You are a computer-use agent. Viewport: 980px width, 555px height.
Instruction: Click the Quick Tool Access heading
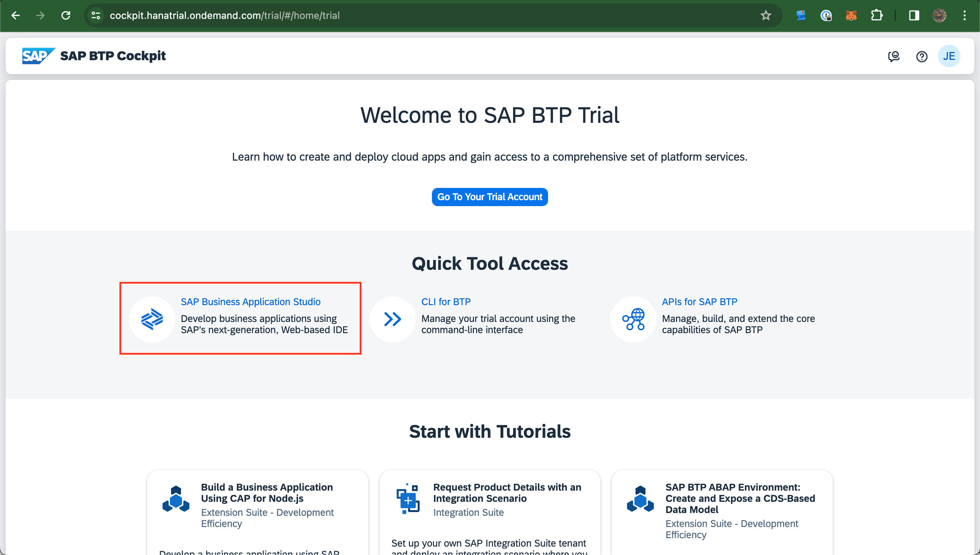tap(490, 264)
